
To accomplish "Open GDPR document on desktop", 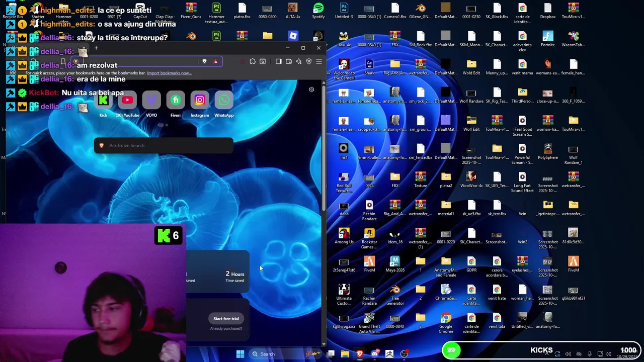I will coord(471,264).
